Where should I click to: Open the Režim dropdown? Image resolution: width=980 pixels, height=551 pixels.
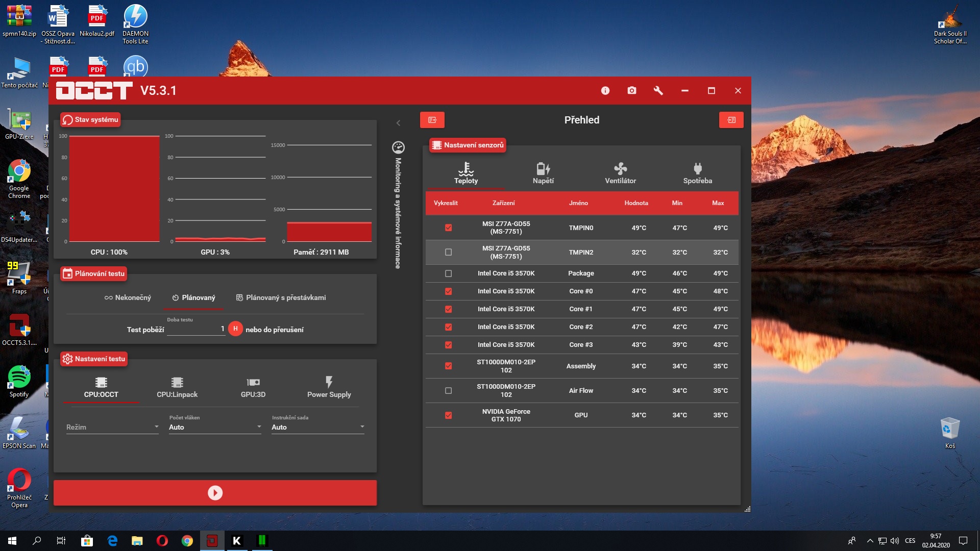coord(112,427)
